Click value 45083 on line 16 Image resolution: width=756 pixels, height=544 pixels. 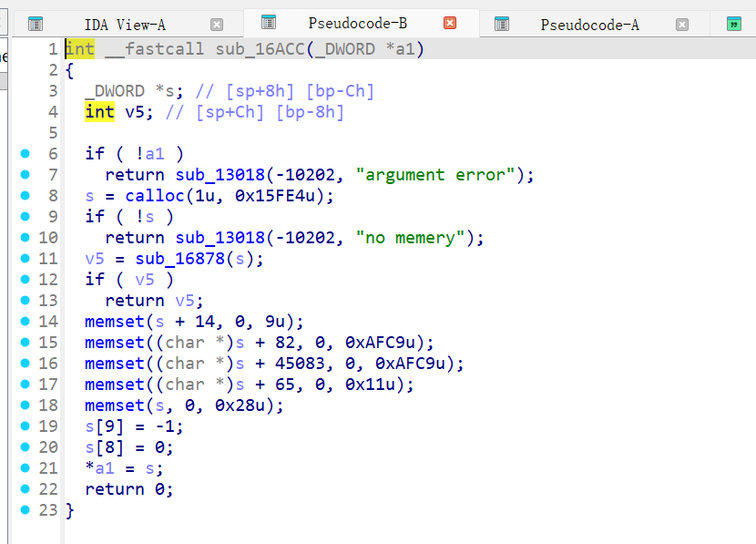click(x=300, y=364)
